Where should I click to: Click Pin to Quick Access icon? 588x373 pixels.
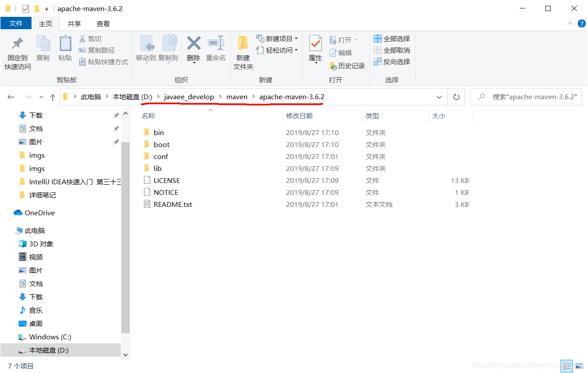click(x=18, y=43)
